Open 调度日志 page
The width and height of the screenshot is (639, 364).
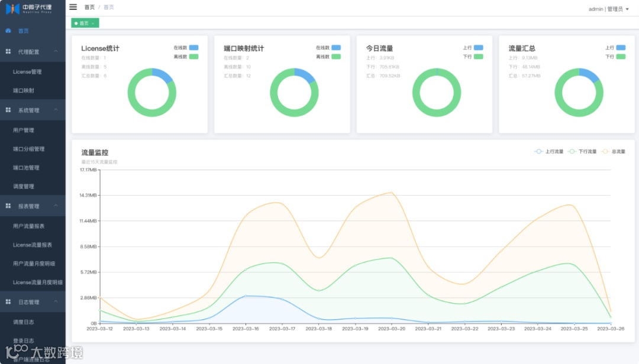pyautogui.click(x=33, y=322)
